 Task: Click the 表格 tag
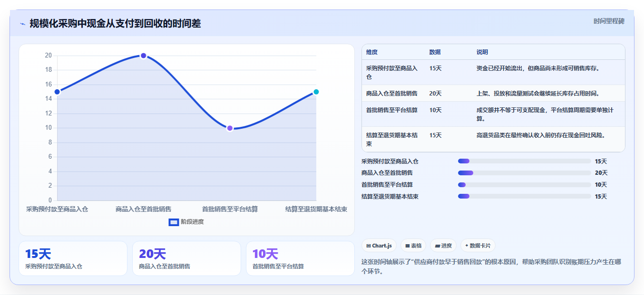pos(413,246)
